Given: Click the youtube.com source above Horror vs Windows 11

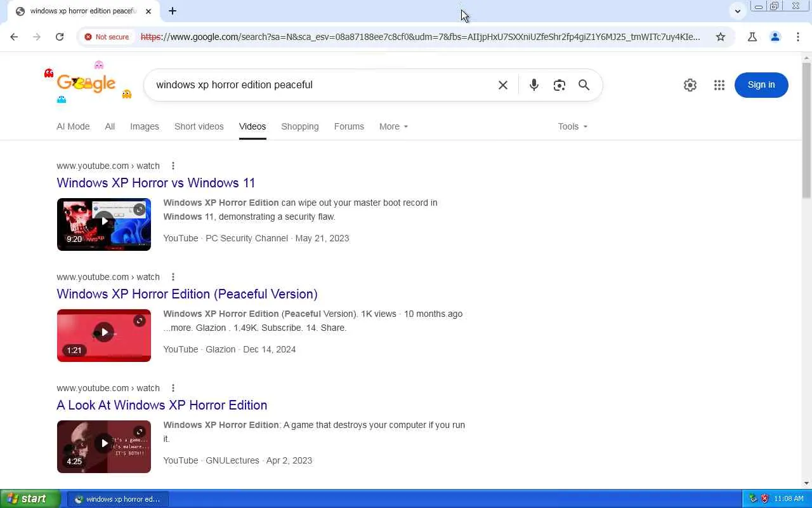Looking at the screenshot, I should pos(108,166).
